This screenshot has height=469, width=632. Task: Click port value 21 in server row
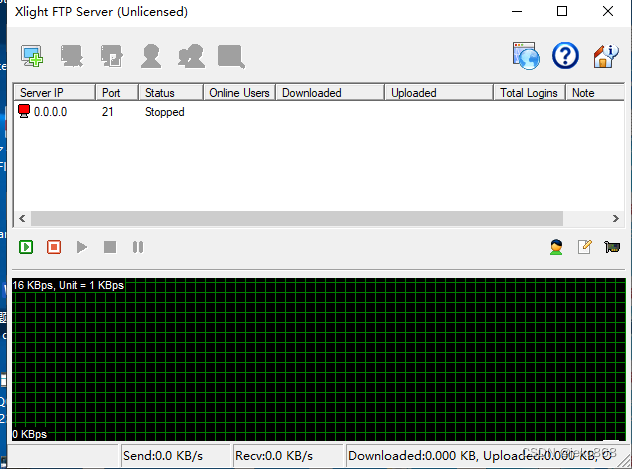(x=108, y=112)
